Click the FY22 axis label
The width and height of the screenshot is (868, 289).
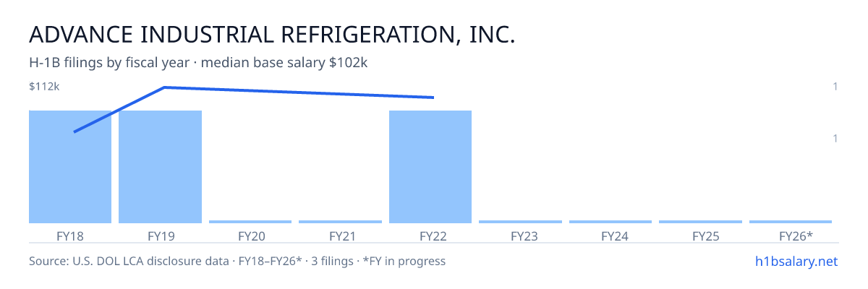[x=430, y=236]
